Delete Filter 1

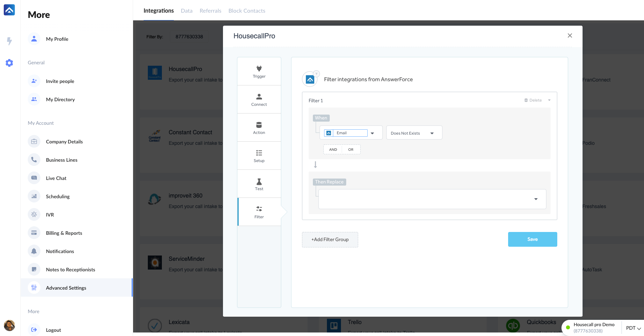pos(533,100)
